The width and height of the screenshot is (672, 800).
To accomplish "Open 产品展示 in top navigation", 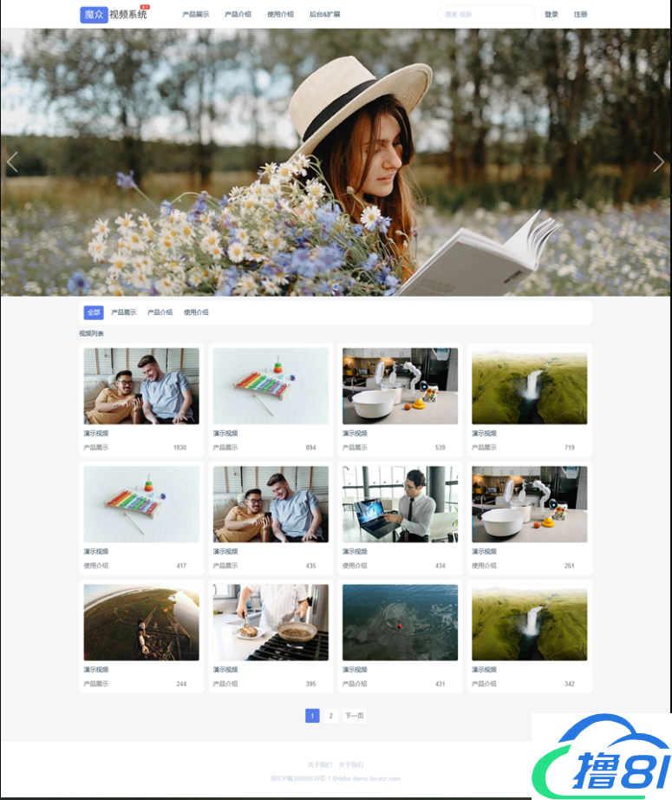I will [x=195, y=15].
